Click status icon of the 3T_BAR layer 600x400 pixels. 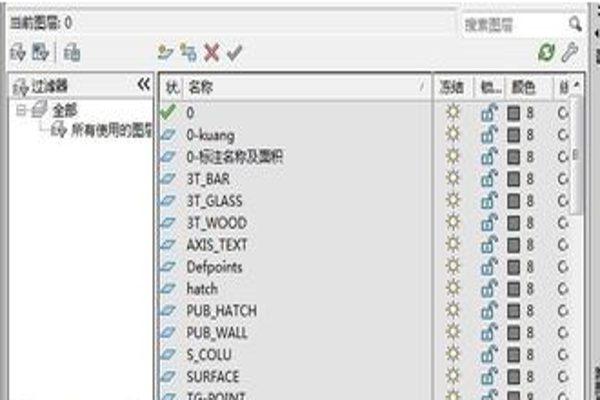point(168,179)
